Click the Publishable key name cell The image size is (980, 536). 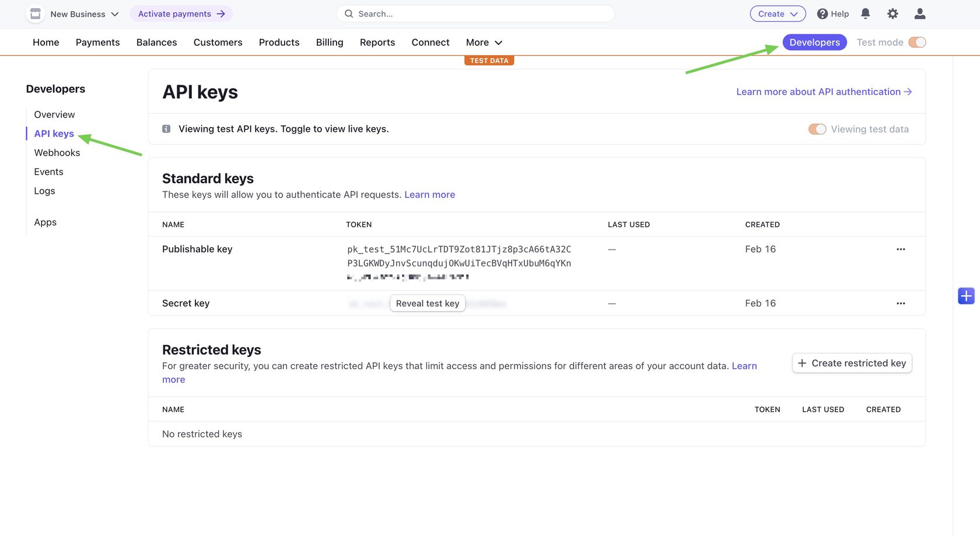(197, 249)
